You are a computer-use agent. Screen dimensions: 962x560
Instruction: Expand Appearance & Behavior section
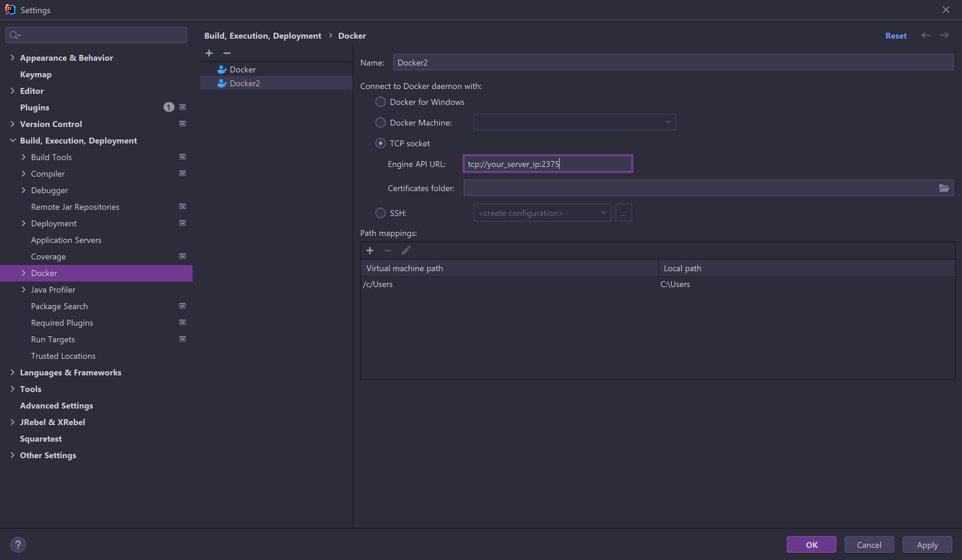point(12,58)
